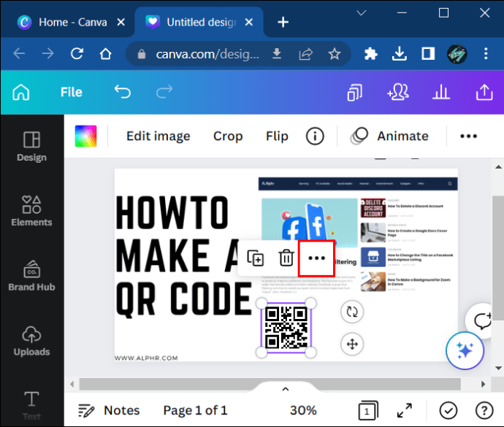Open the Design panel in sidebar
This screenshot has height=427, width=504.
point(31,147)
